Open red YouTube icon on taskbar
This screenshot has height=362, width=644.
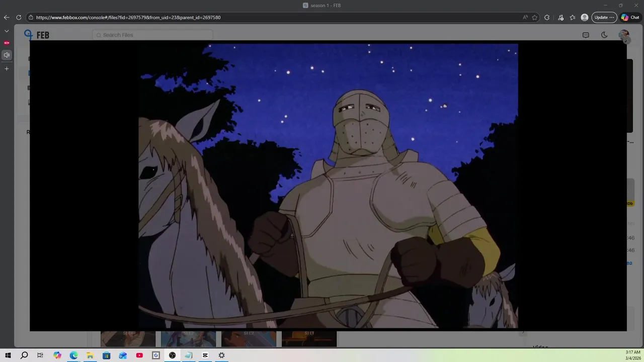coord(139,355)
